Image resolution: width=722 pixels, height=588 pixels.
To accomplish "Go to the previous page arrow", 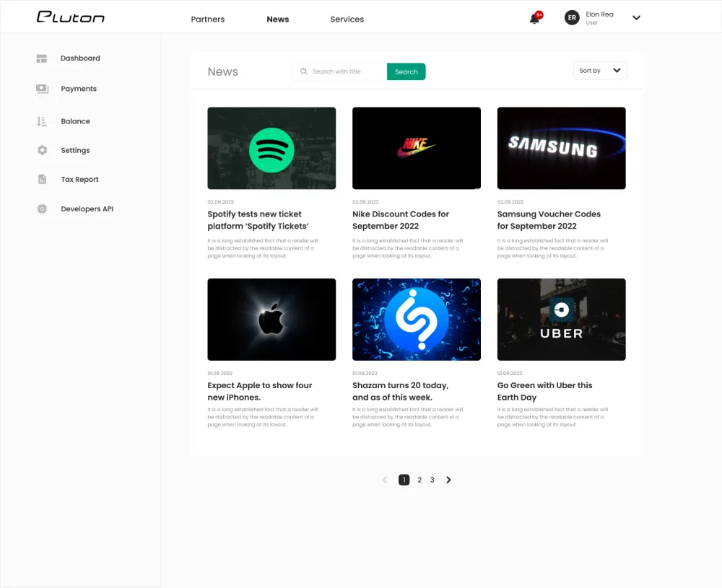I will [x=385, y=480].
